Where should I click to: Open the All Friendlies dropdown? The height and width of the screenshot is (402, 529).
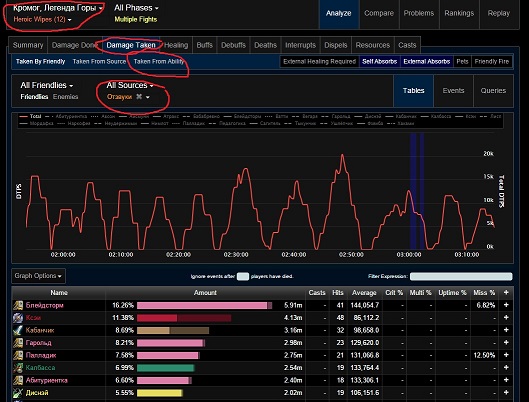[x=47, y=85]
